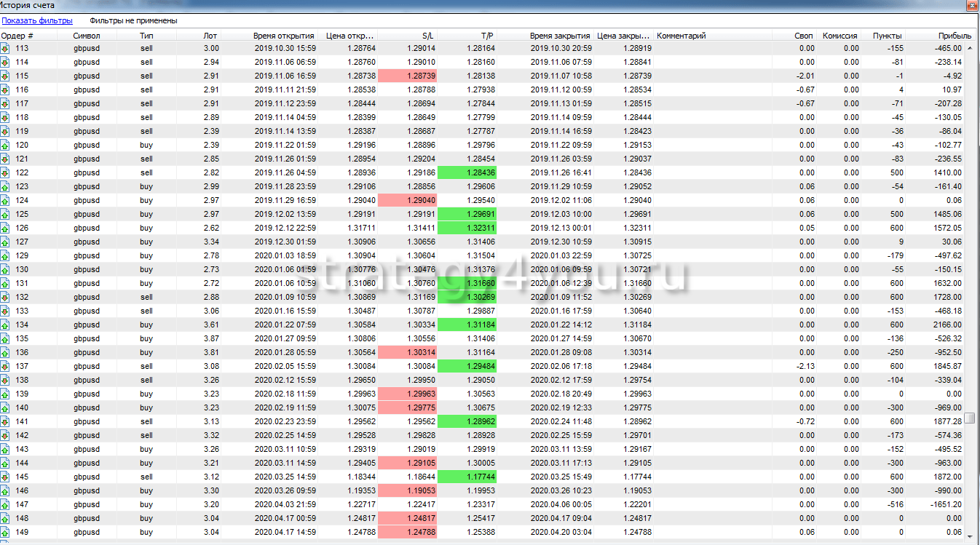
Task: Sort by the Лот column header
Action: click(x=210, y=35)
